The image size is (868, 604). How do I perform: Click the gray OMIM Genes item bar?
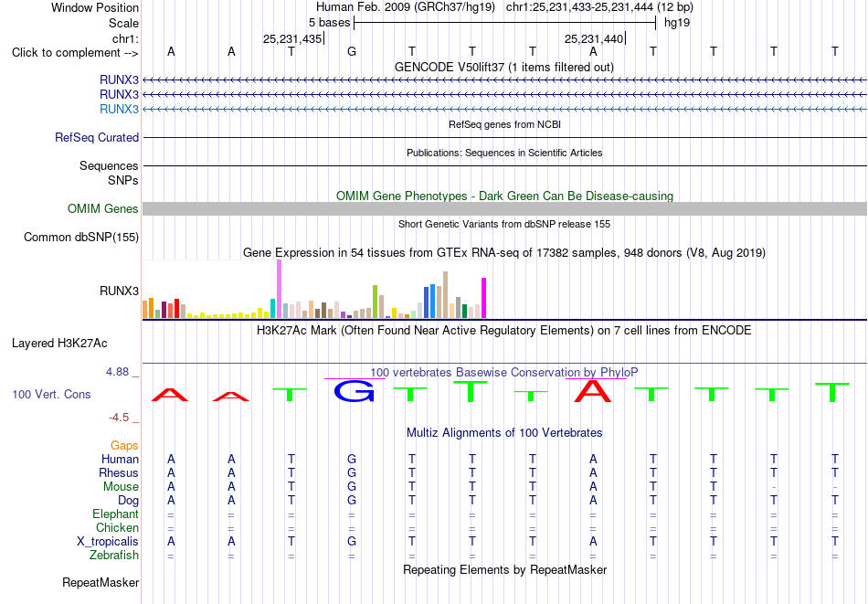pyautogui.click(x=504, y=208)
